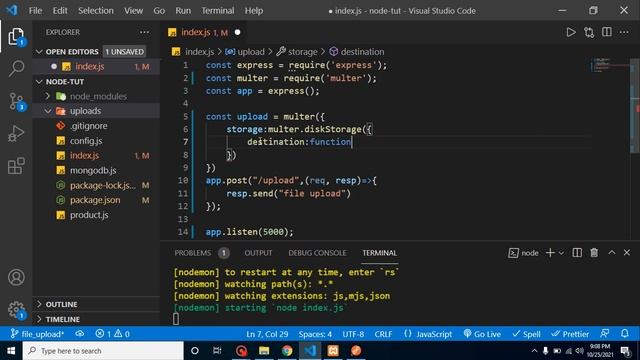Open the Manage gear icon
The image size is (640, 360).
click(x=16, y=310)
